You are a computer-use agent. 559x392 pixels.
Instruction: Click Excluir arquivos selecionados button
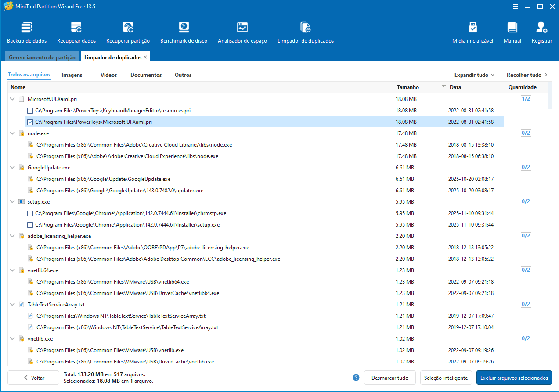514,378
